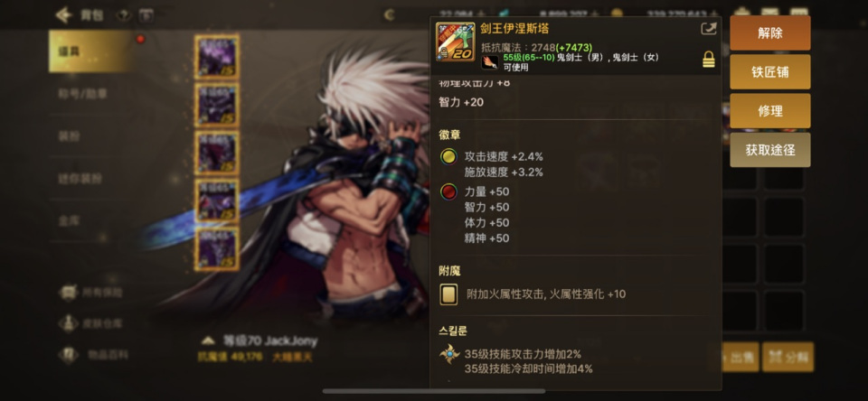868x401 pixels.
Task: Tap the skill rune icon beside 35级技能攻击力
Action: click(449, 354)
